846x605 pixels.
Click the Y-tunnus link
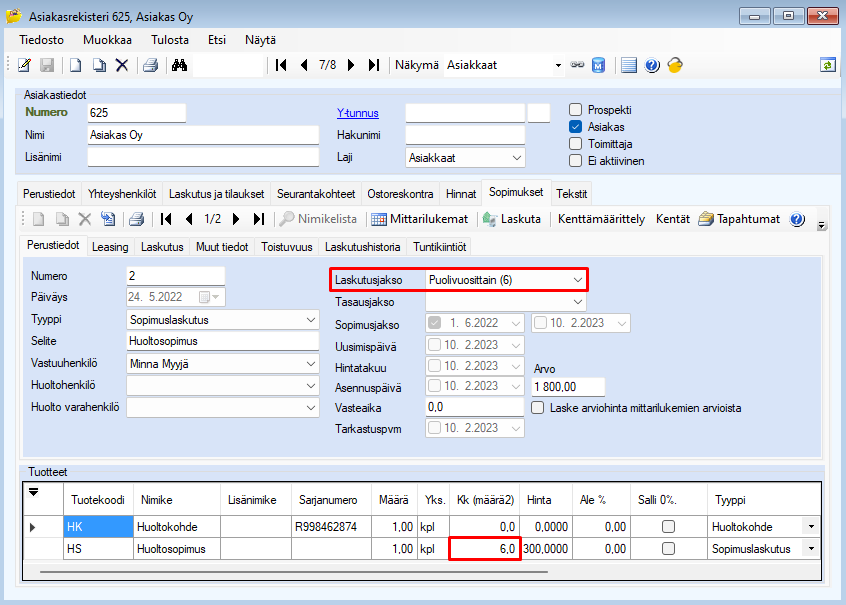click(x=358, y=113)
